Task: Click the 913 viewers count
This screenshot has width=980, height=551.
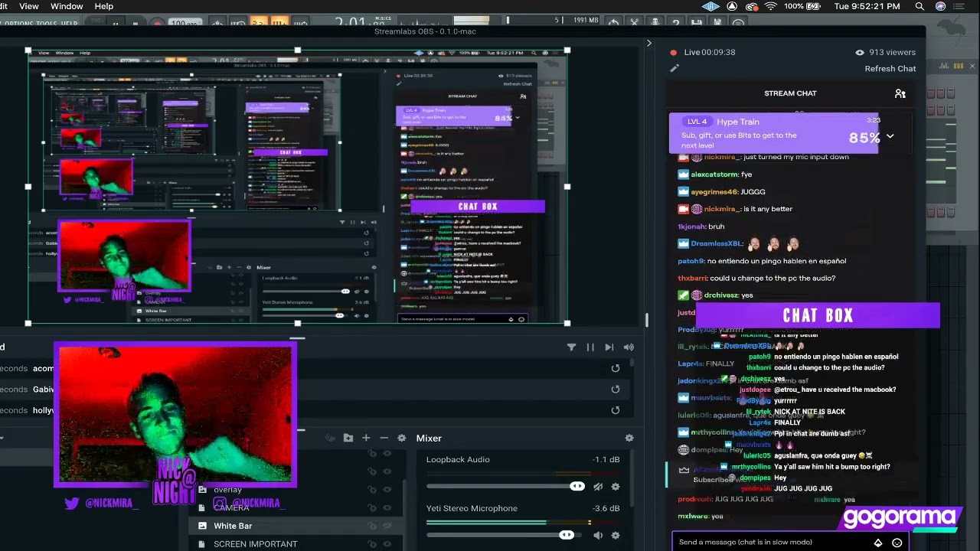Action: [886, 52]
